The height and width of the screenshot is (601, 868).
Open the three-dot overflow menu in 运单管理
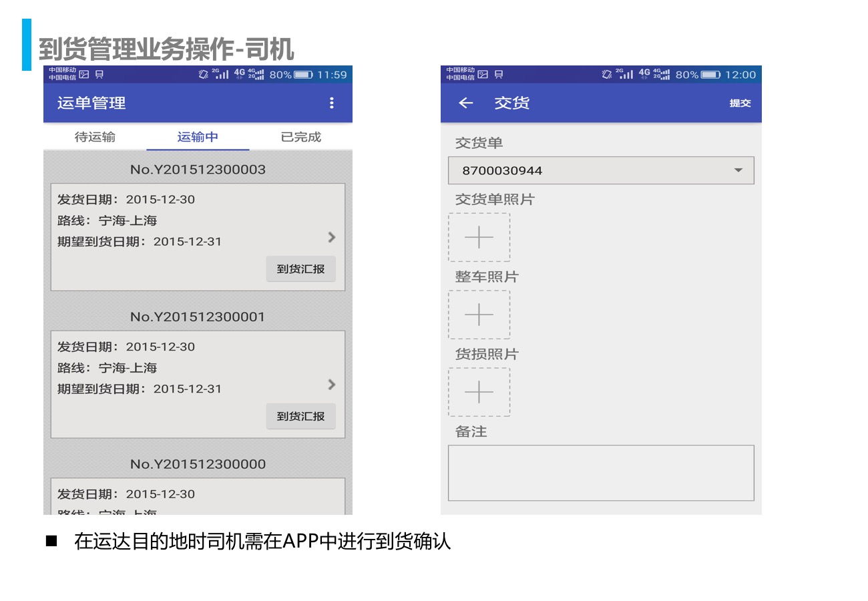tap(331, 103)
